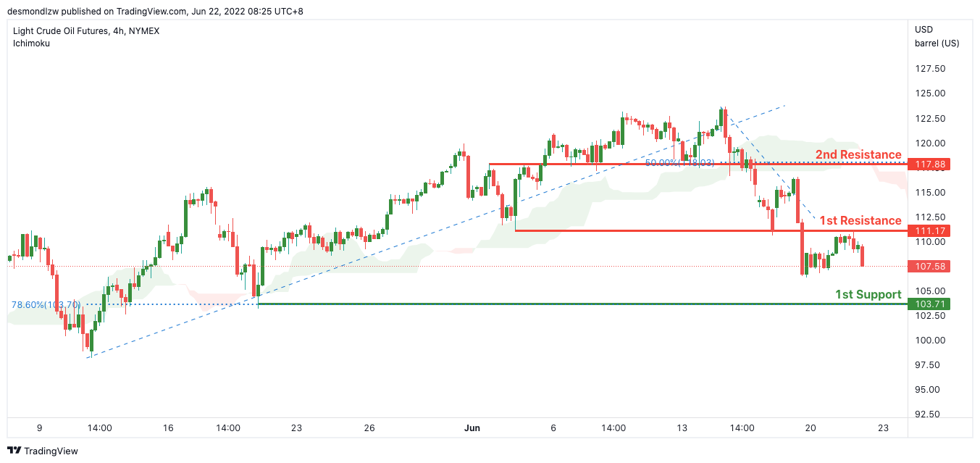Click the 26 date on time axis
The height and width of the screenshot is (463, 980).
point(369,428)
